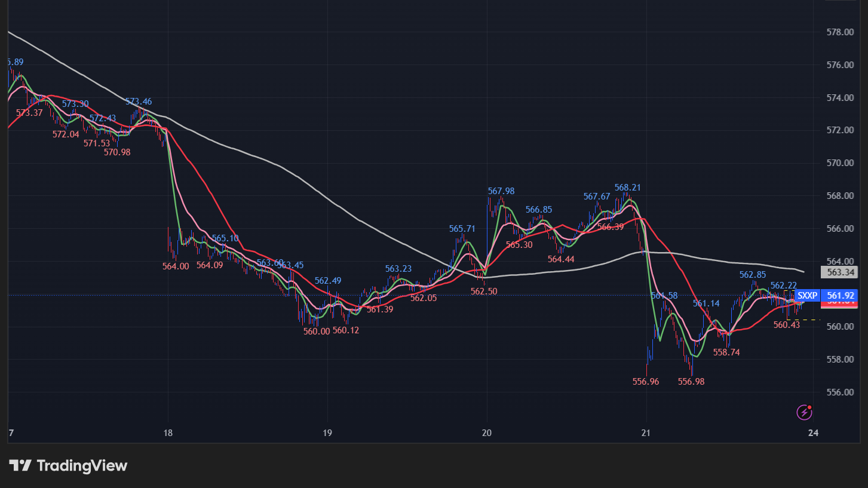Viewport: 868px width, 488px height.
Task: Click 570.00 on the price scale
Action: tap(839, 163)
